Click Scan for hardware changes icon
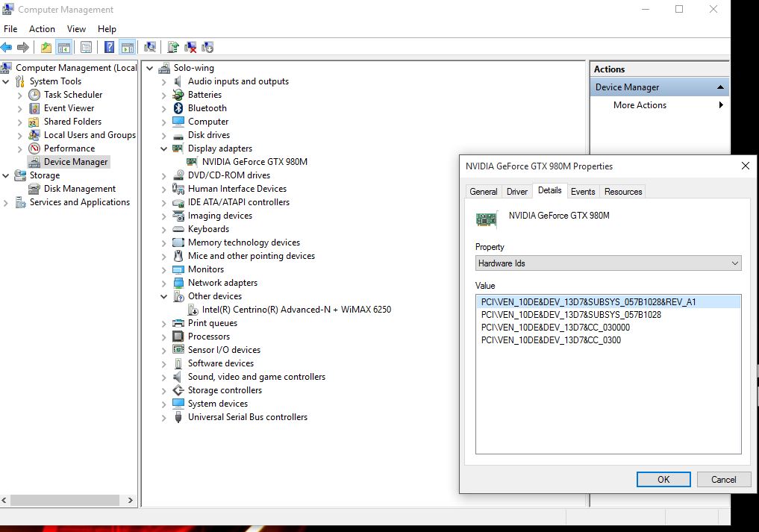759x532 pixels. [150, 47]
